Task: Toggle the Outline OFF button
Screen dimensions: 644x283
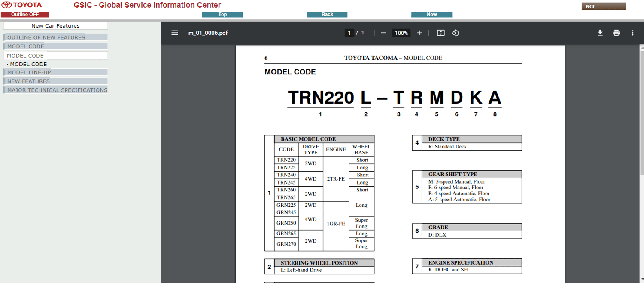Action: [25, 15]
